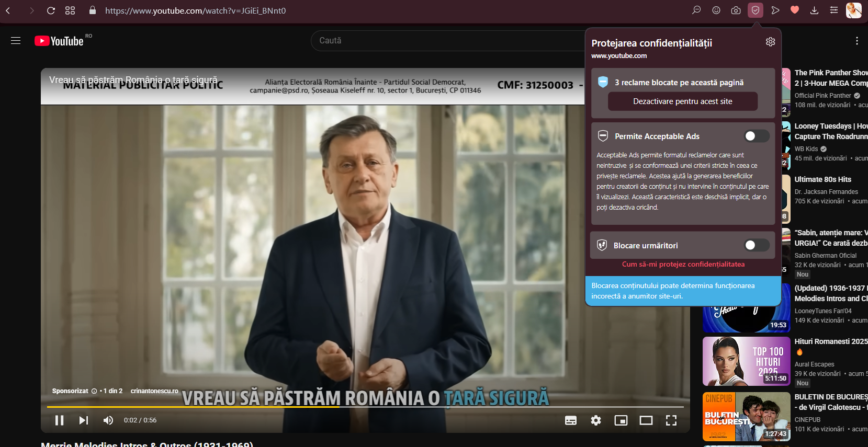868x447 pixels.
Task: Switch to theater mode
Action: tap(646, 420)
